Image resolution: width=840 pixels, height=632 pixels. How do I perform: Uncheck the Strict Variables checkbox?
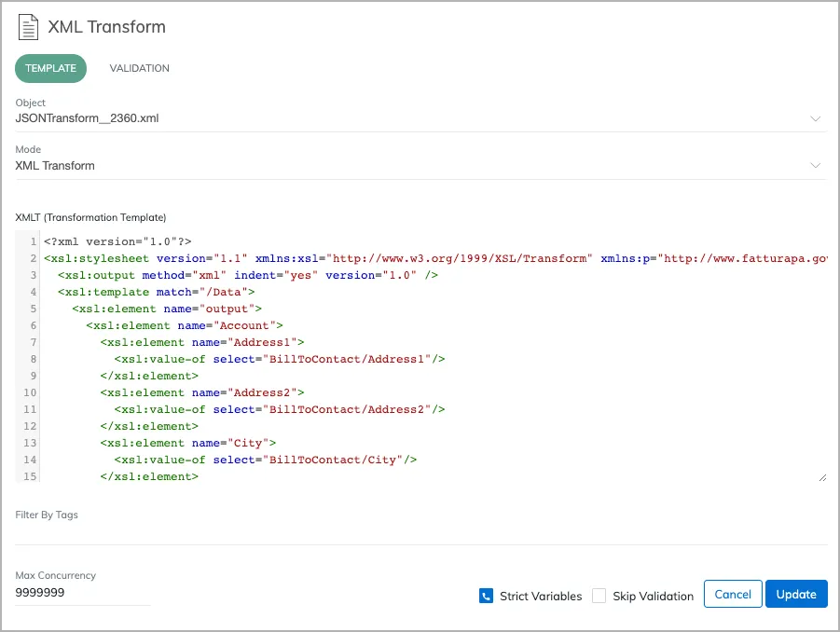[486, 596]
